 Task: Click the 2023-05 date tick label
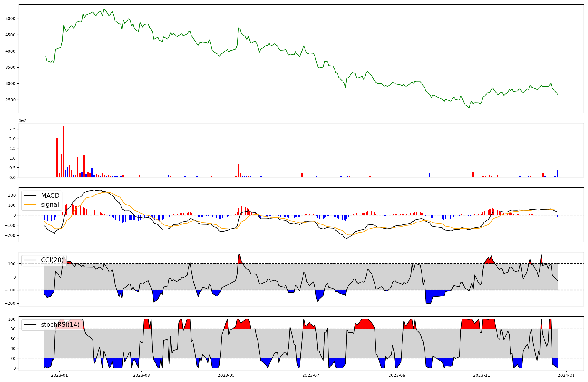pyautogui.click(x=226, y=375)
